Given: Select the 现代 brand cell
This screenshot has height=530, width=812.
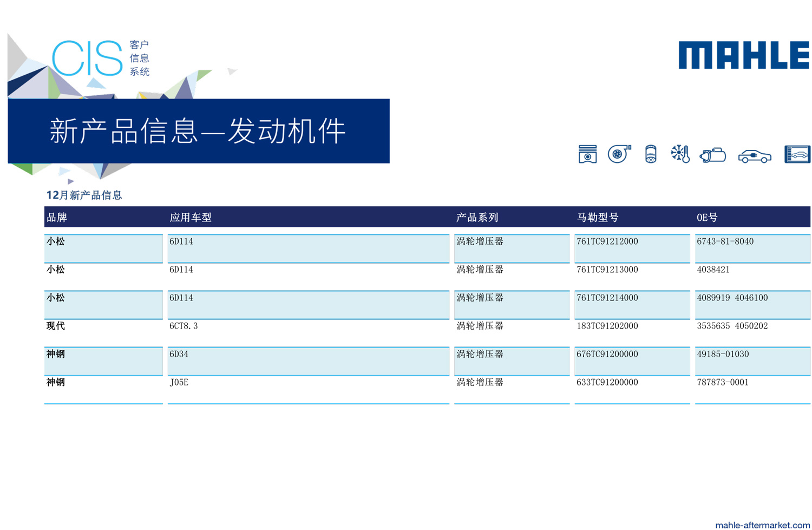Looking at the screenshot, I should (x=56, y=326).
